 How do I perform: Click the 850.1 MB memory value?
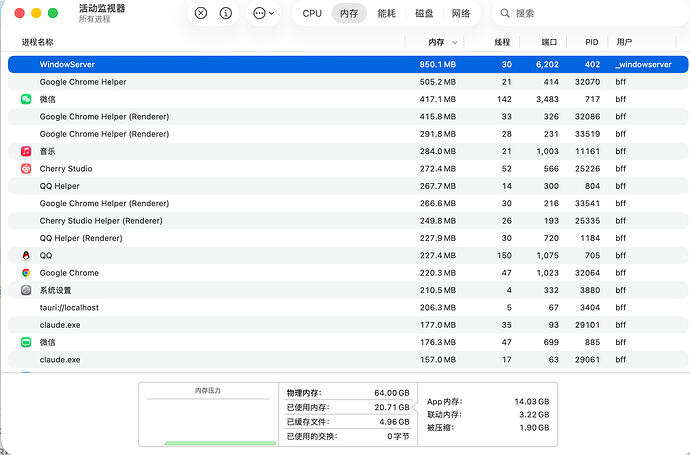pyautogui.click(x=437, y=64)
